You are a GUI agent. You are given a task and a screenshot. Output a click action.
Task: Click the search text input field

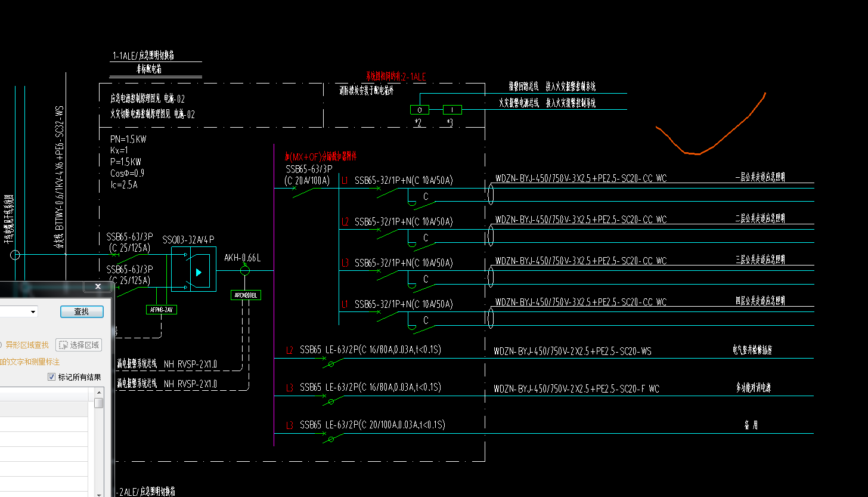click(x=14, y=311)
